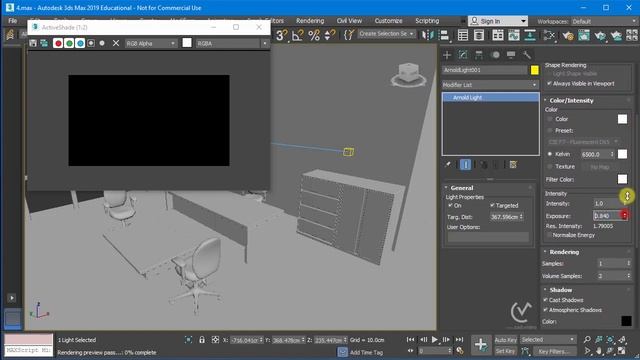640x360 pixels.
Task: Open the Schematic View icon
Action: pos(530,35)
